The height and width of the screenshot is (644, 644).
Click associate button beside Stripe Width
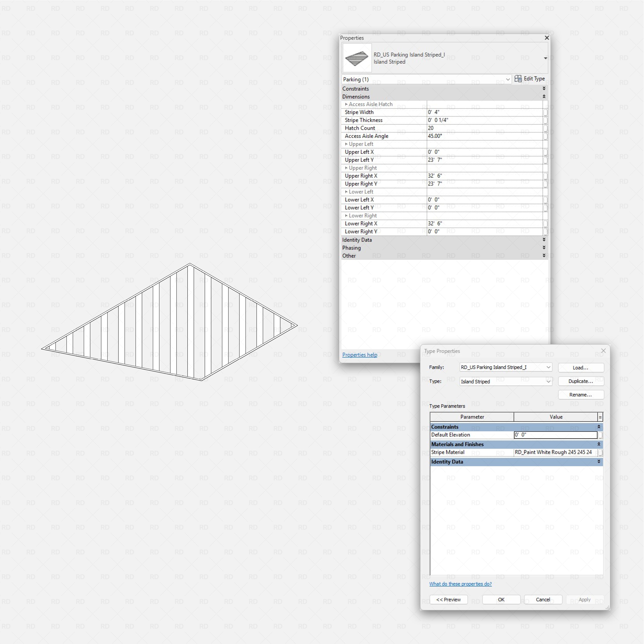545,112
